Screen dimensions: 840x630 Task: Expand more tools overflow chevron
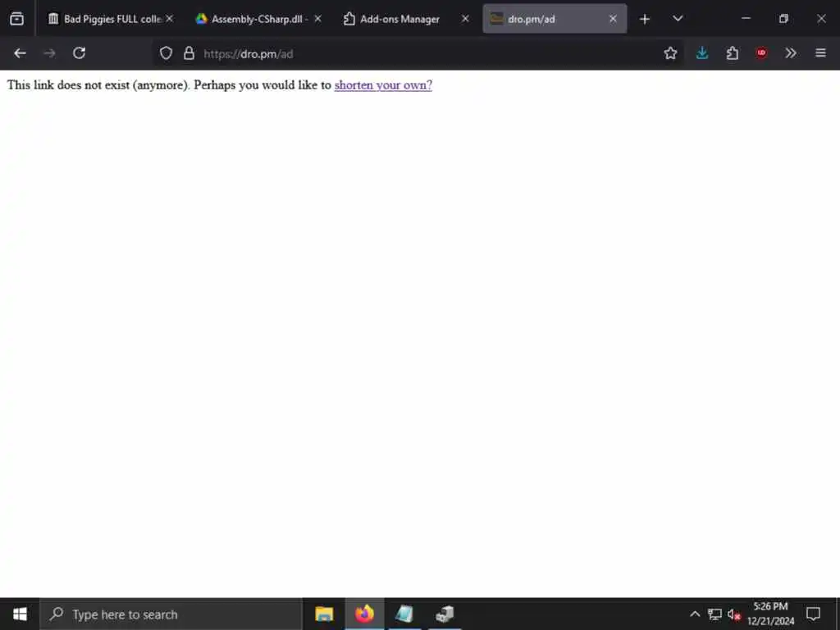[791, 53]
